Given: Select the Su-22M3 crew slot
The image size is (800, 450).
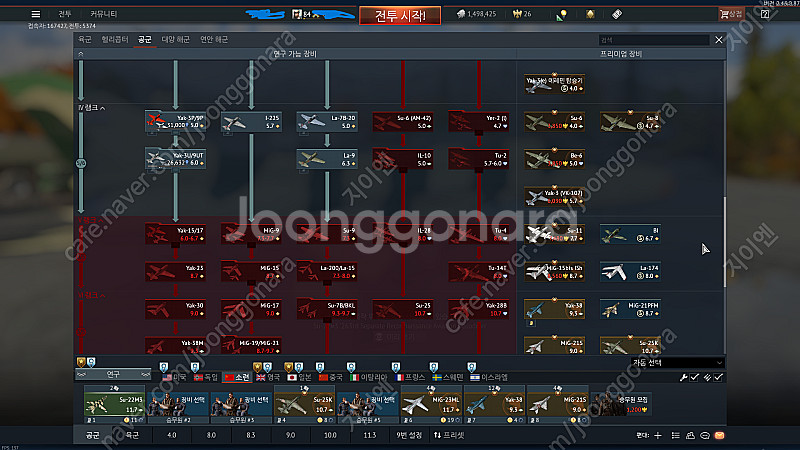Looking at the screenshot, I should point(114,405).
